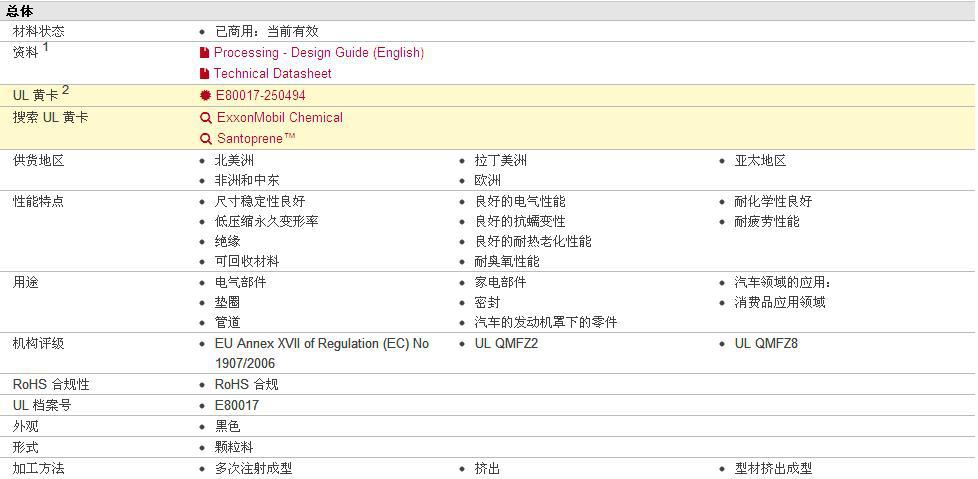Screen dimensions: 978x479
Task: Click the UL QMFZ8 rating
Action: pos(767,344)
